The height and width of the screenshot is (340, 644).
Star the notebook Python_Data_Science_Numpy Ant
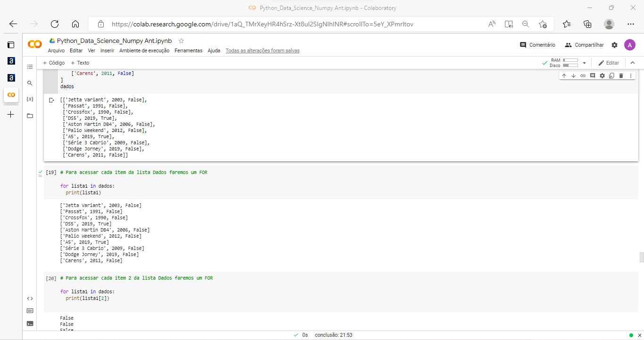[181, 41]
